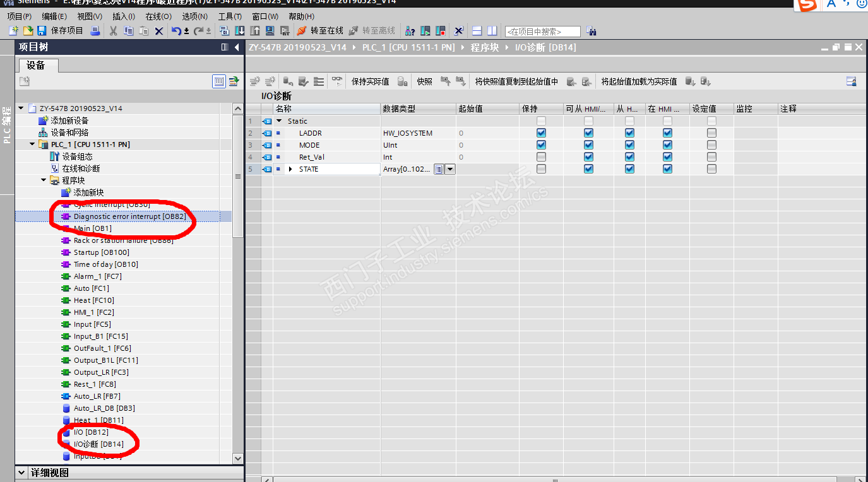Image resolution: width=868 pixels, height=482 pixels.
Task: Toggle writable-from-HMI checkbox for STATE
Action: pyautogui.click(x=629, y=169)
